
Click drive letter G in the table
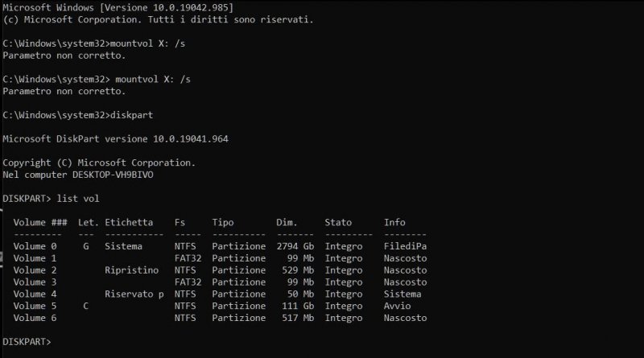(x=86, y=245)
